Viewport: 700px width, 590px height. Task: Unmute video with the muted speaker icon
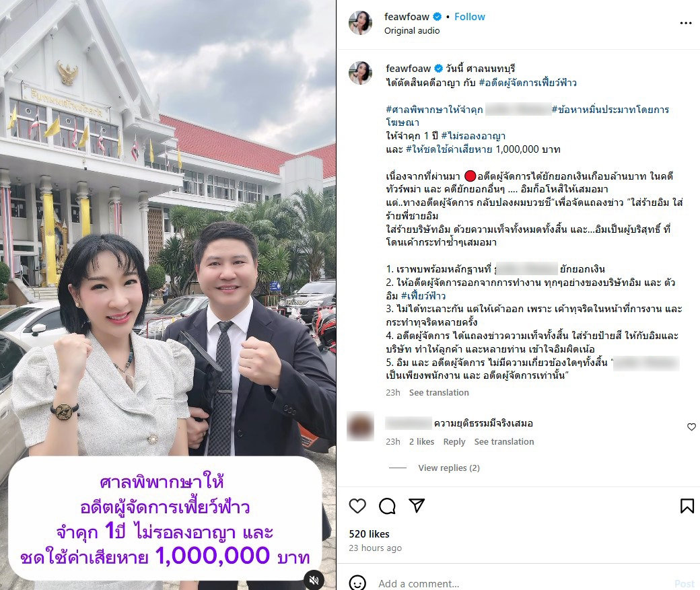click(x=314, y=580)
